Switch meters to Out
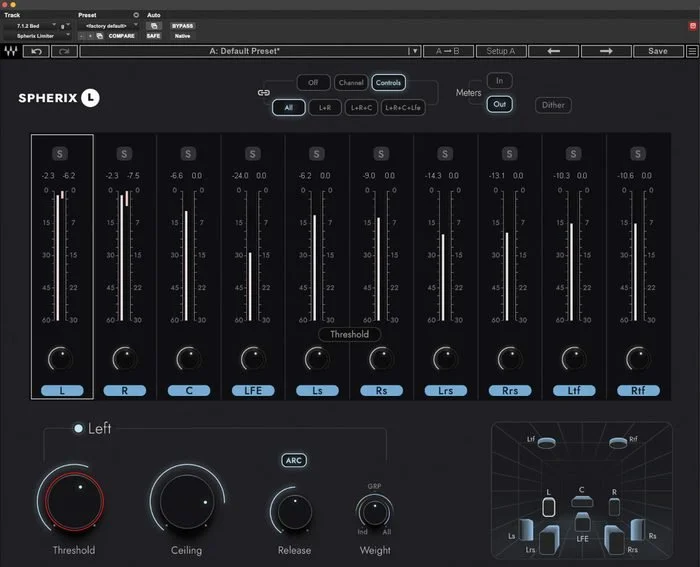Image resolution: width=700 pixels, height=567 pixels. (x=500, y=104)
